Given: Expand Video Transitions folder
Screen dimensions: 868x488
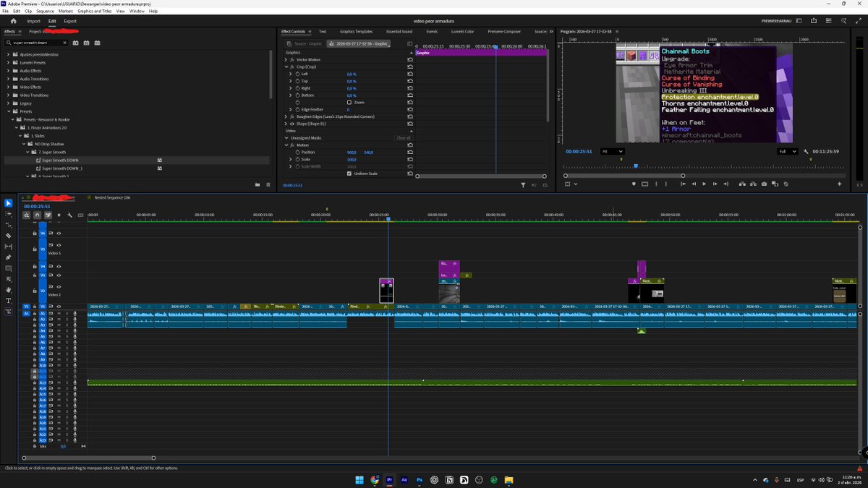Looking at the screenshot, I should point(9,95).
